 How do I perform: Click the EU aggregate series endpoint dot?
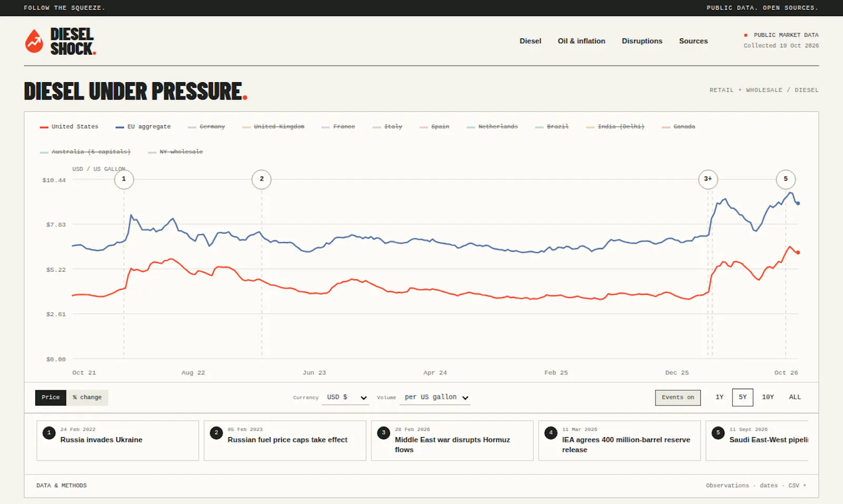(798, 203)
